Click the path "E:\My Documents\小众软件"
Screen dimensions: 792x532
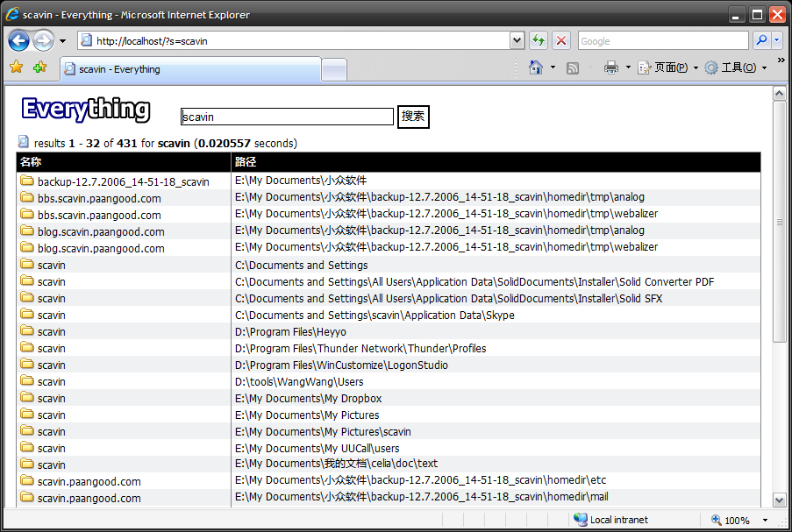(x=301, y=181)
